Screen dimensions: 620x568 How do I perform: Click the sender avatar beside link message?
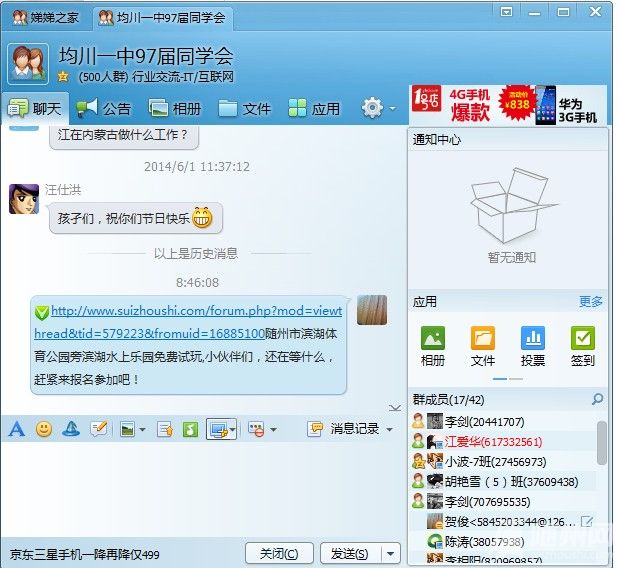click(x=372, y=311)
